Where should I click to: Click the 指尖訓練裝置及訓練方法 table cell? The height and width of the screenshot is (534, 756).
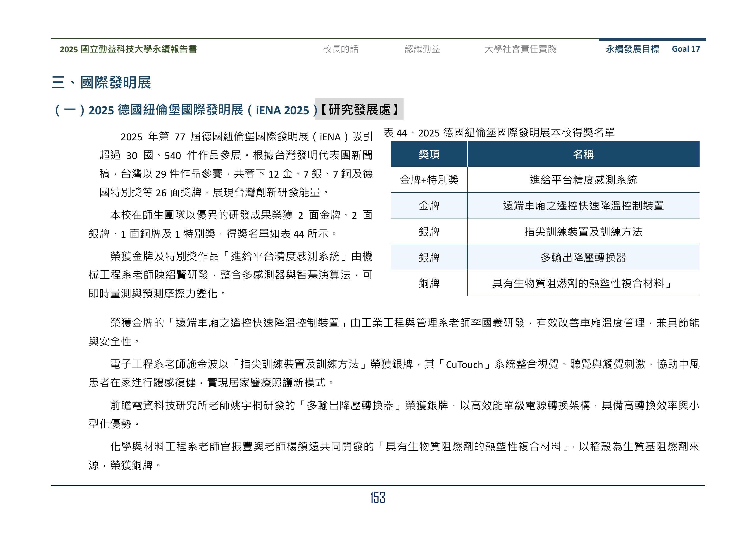click(x=583, y=232)
